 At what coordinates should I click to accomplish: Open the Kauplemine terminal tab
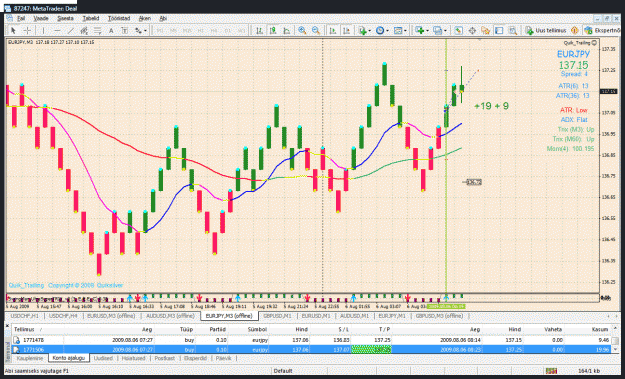[x=29, y=358]
